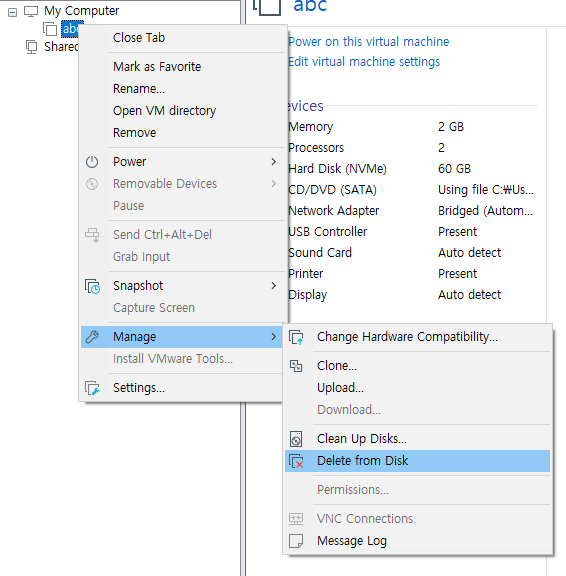The height and width of the screenshot is (576, 566).
Task: Select Mark as Favorite
Action: (x=183, y=66)
